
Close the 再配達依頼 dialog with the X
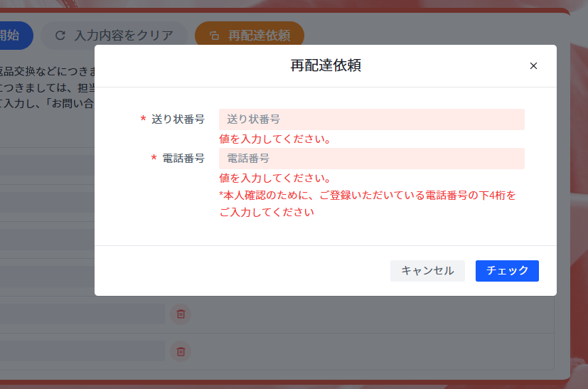(x=533, y=66)
